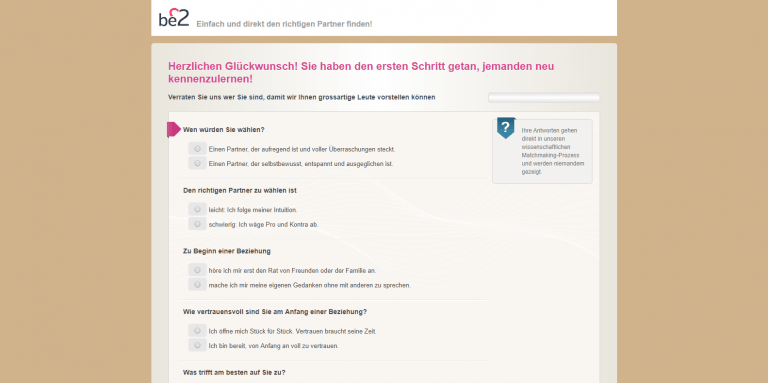Image resolution: width=768 pixels, height=383 pixels.
Task: Click 'Was trifft am besten auf Sie zu?' heading
Action: pos(234,373)
